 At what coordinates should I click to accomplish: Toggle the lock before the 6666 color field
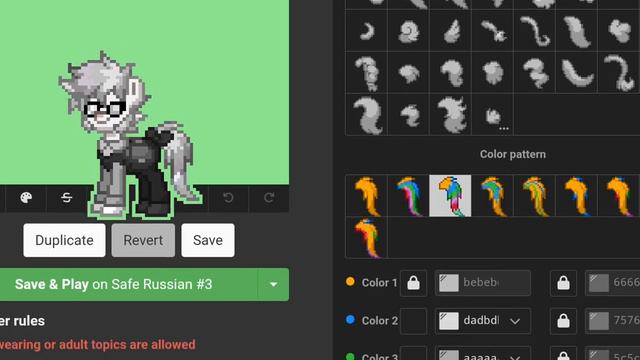click(x=564, y=283)
